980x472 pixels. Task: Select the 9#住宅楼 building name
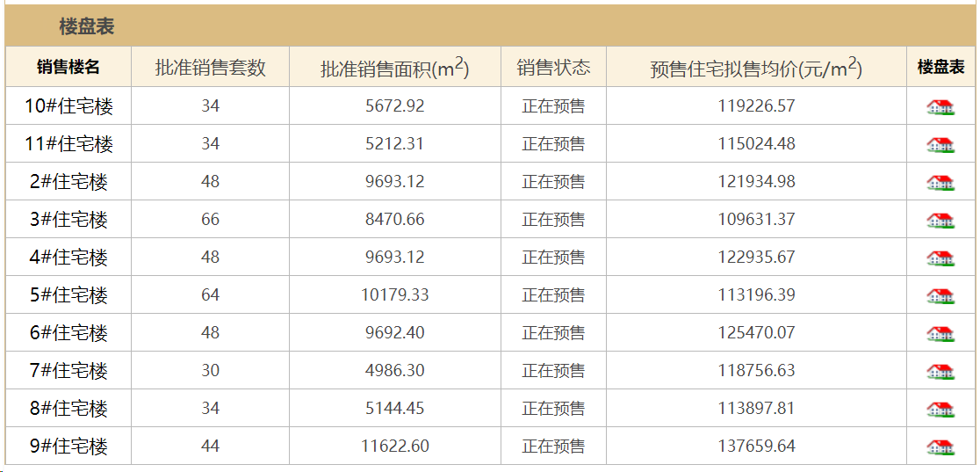(x=68, y=447)
